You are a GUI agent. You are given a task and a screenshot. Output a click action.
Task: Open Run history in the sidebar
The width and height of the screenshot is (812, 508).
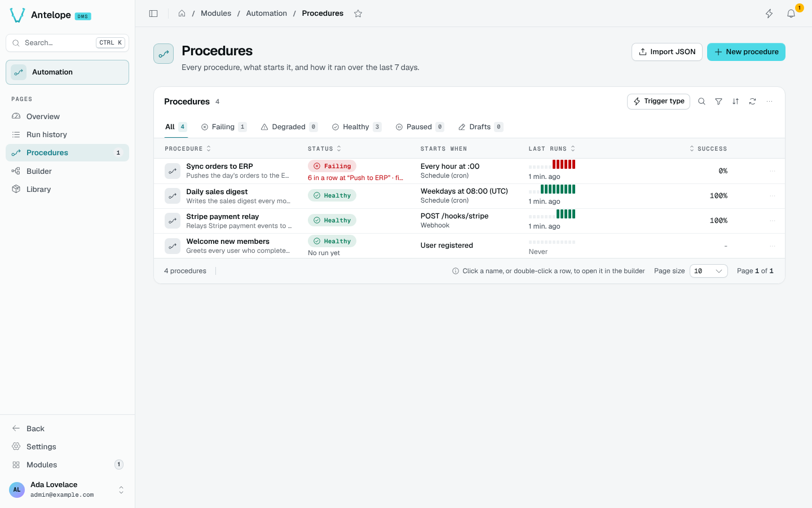tap(67, 134)
